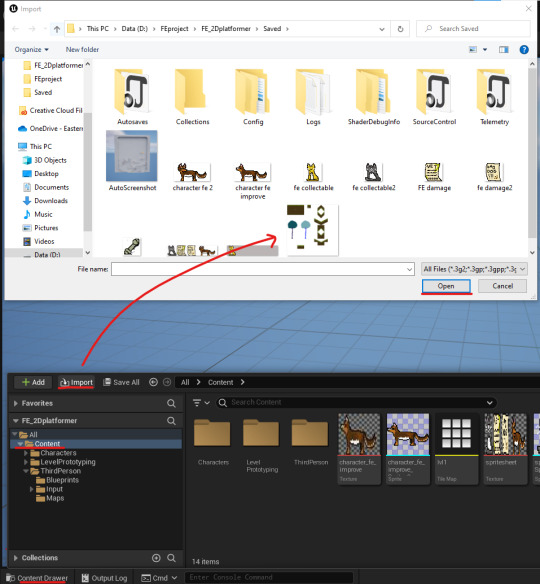Click Cancel in the Import dialog

(x=502, y=286)
